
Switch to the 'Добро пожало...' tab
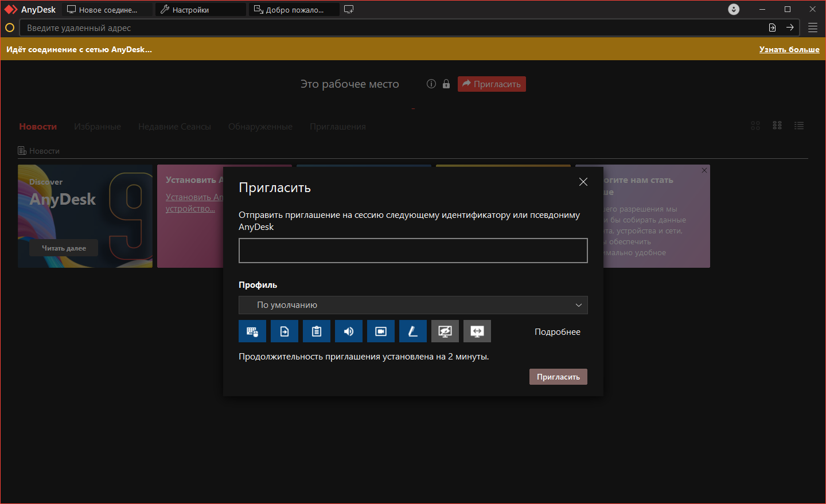pos(294,10)
